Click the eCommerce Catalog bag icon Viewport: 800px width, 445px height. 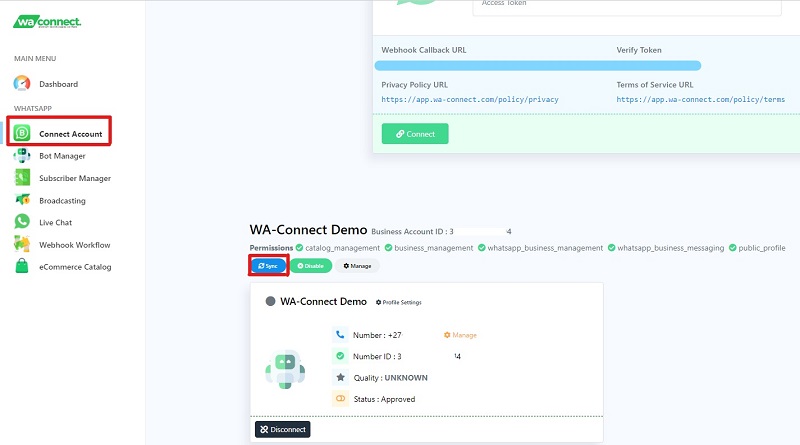coord(22,266)
